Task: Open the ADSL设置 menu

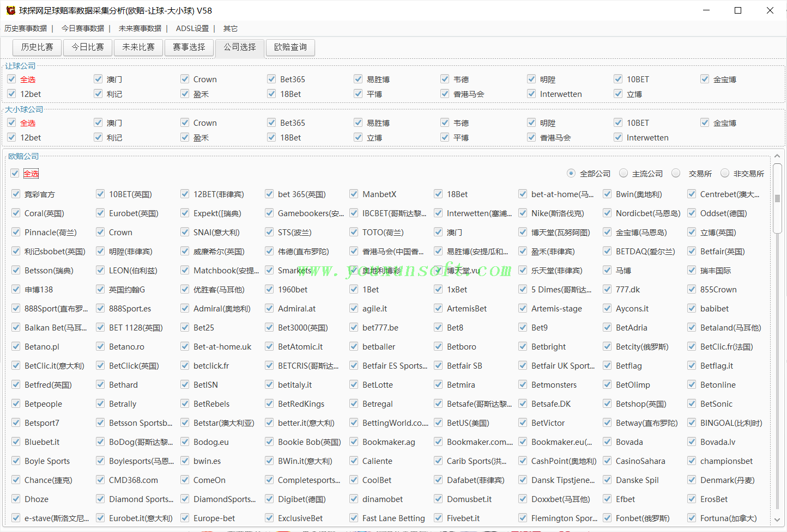Action: pyautogui.click(x=192, y=28)
